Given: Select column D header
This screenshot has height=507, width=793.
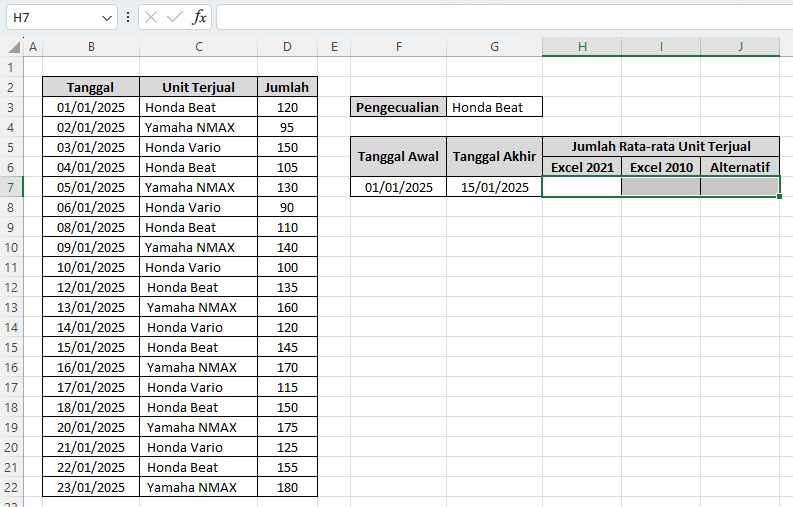Looking at the screenshot, I should (x=287, y=47).
